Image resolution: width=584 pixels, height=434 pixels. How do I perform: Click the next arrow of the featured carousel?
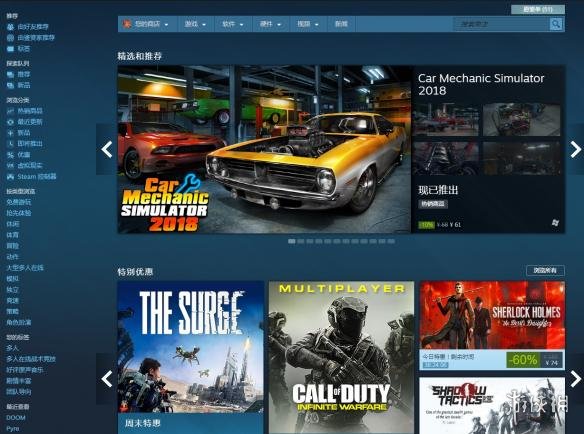[575, 149]
